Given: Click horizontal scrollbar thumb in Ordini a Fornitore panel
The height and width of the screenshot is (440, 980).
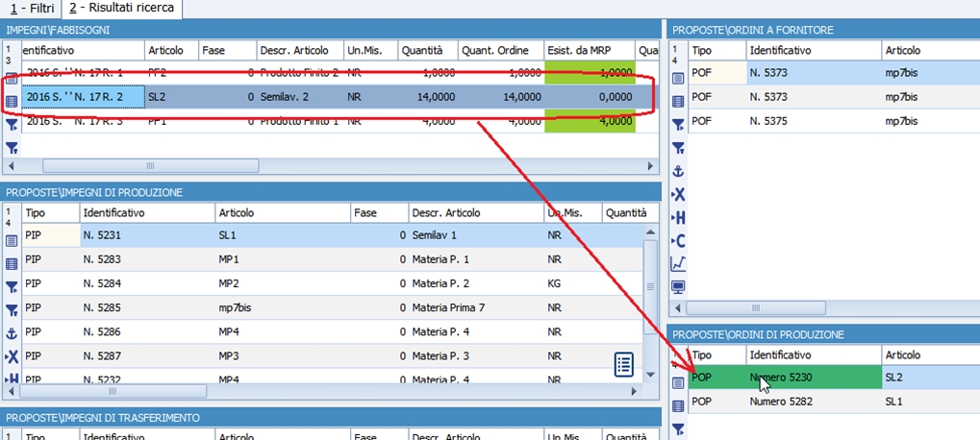Looking at the screenshot, I should click(x=756, y=307).
